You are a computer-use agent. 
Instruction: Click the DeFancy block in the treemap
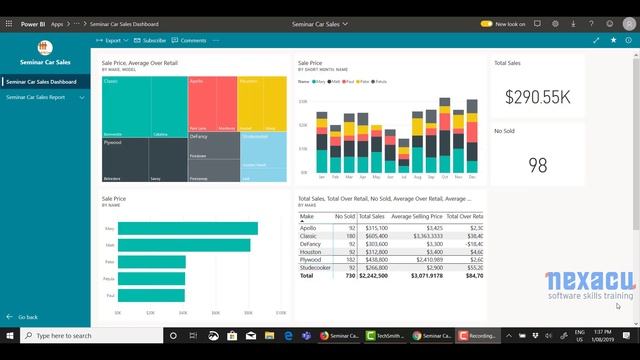pos(214,157)
